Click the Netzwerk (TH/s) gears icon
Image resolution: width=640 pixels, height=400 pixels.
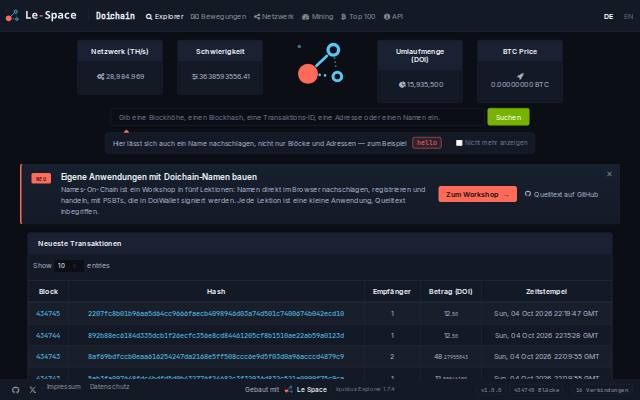(100, 76)
